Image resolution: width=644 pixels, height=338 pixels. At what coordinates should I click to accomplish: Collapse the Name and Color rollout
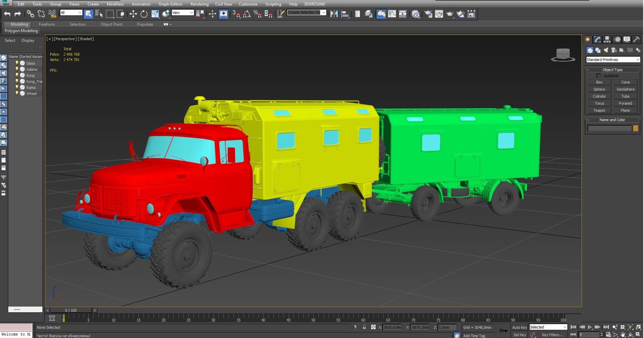pos(612,119)
